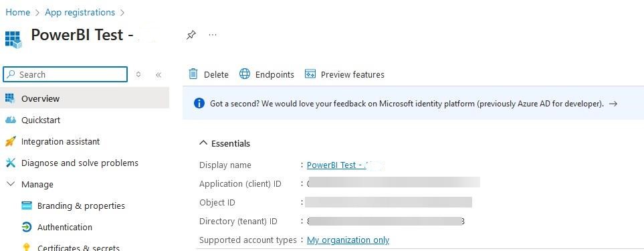Screen dimensions: 644x251
Task: Click the feedback banner message text
Action: (407, 104)
